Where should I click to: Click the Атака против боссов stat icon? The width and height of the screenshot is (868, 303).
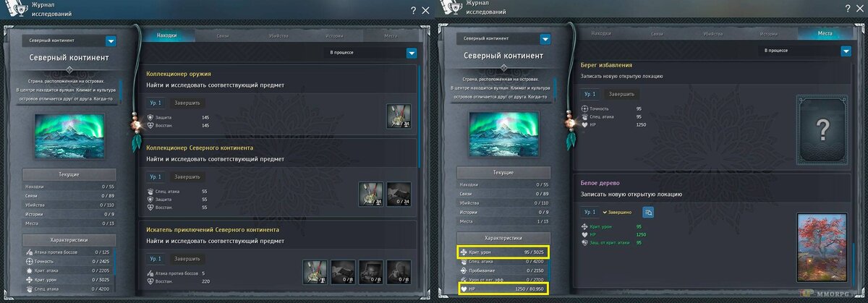click(28, 251)
